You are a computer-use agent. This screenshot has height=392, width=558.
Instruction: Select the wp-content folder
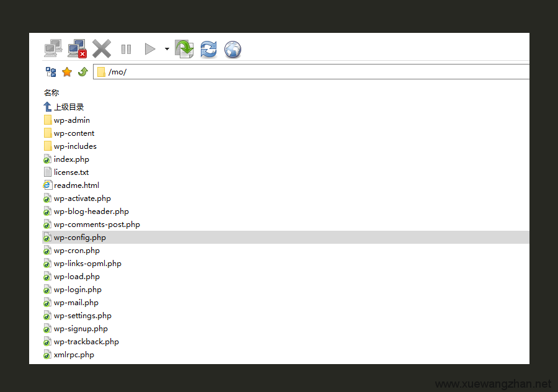pyautogui.click(x=74, y=133)
